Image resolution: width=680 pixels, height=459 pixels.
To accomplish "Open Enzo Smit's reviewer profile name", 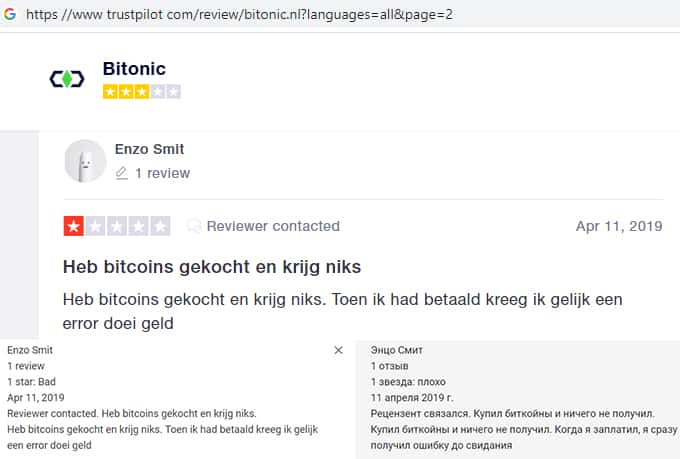I will pyautogui.click(x=149, y=149).
